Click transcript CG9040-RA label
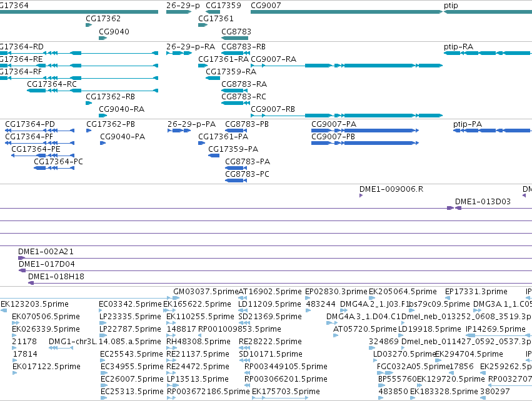This screenshot has width=532, height=401. click(x=121, y=109)
